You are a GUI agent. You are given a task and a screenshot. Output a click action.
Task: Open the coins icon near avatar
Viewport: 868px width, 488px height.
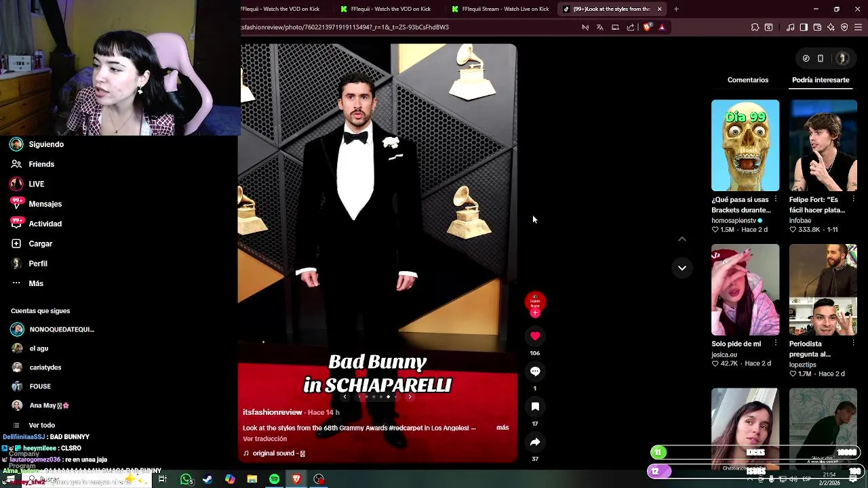(806, 58)
